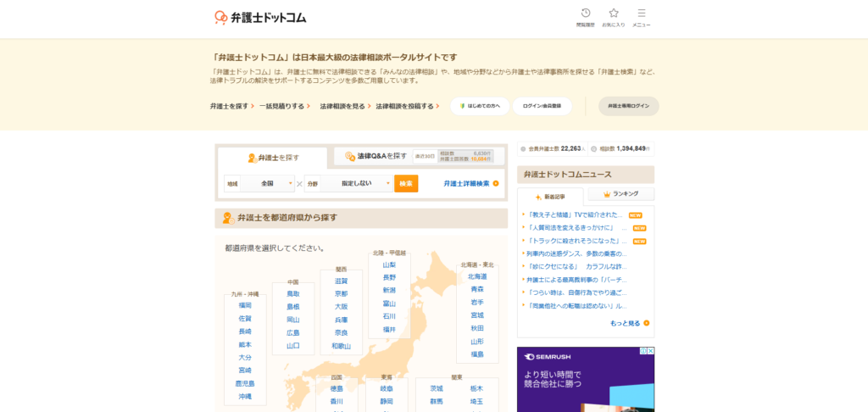Open the 一括見積りする navigation link
The image size is (868, 412).
pos(285,106)
